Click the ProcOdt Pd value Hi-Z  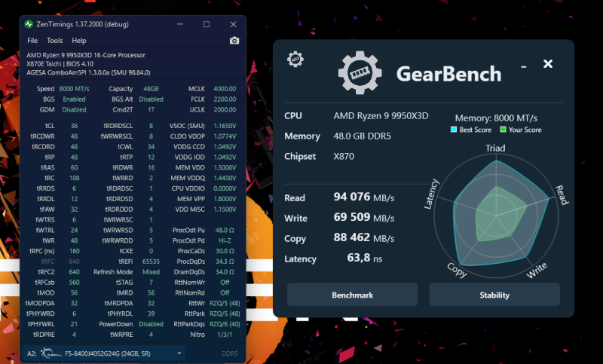coord(225,240)
